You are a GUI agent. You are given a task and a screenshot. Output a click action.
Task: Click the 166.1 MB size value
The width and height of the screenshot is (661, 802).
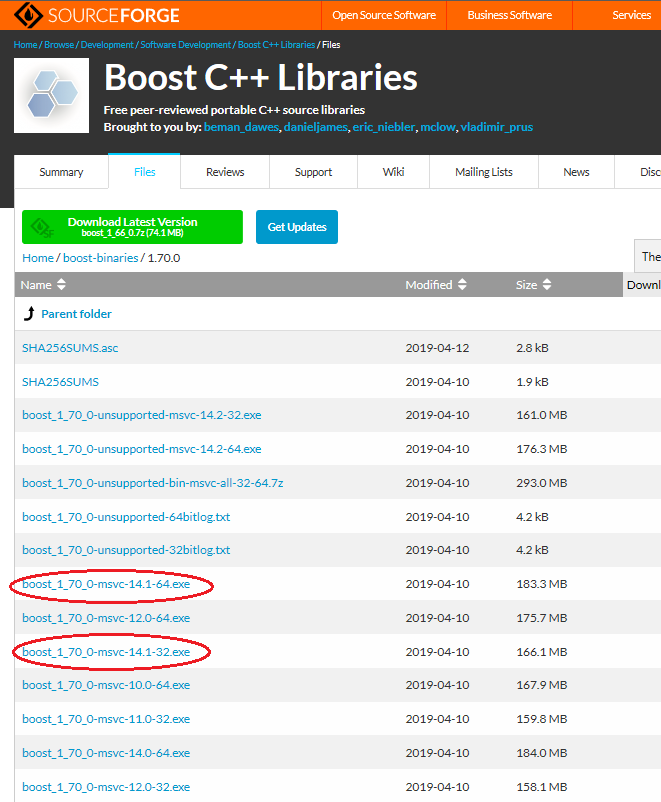coord(542,652)
